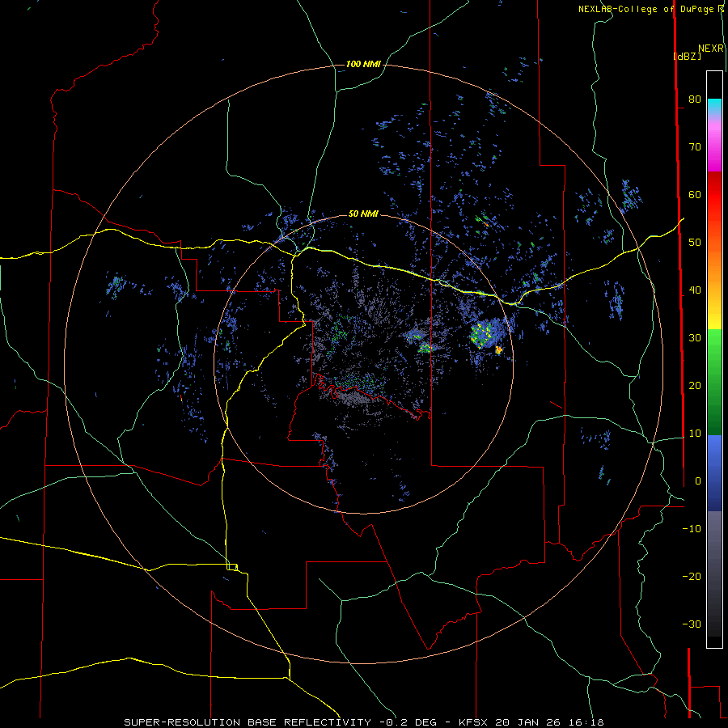The width and height of the screenshot is (728, 728).
Task: Click the -30 value on reflectivity scale
Action: tap(692, 624)
